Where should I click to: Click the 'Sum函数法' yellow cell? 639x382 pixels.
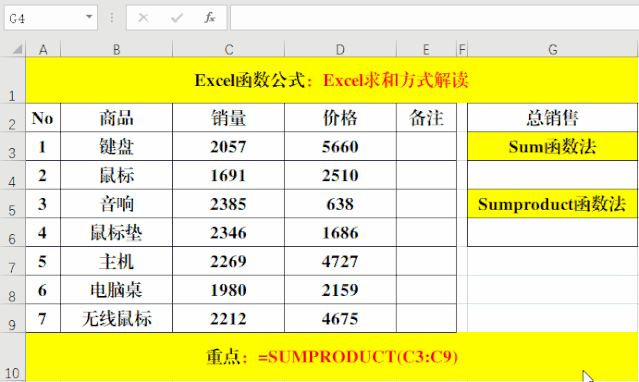click(553, 146)
